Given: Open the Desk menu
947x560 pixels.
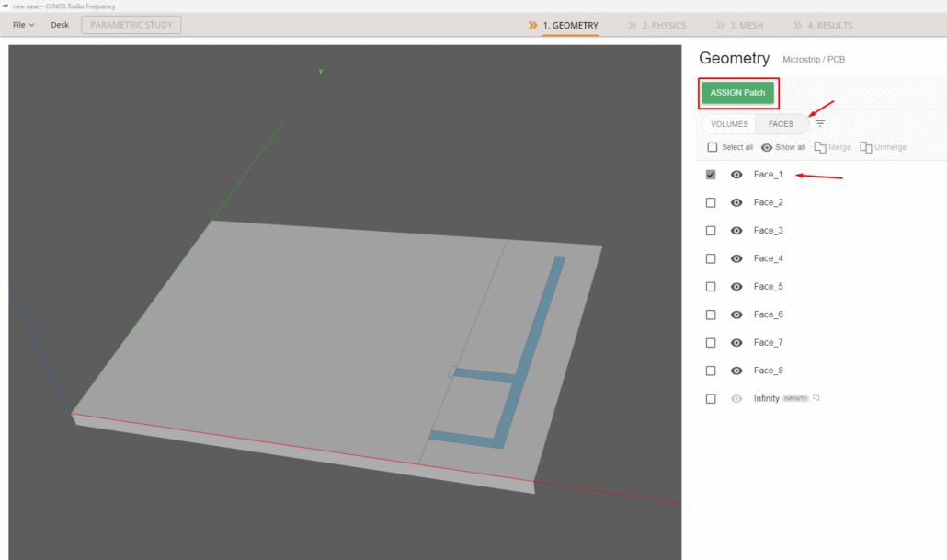Looking at the screenshot, I should pos(60,25).
